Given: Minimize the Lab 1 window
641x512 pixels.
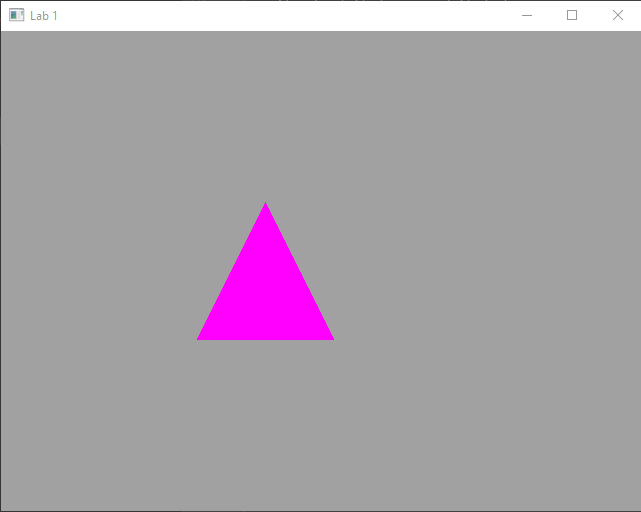Looking at the screenshot, I should click(526, 15).
